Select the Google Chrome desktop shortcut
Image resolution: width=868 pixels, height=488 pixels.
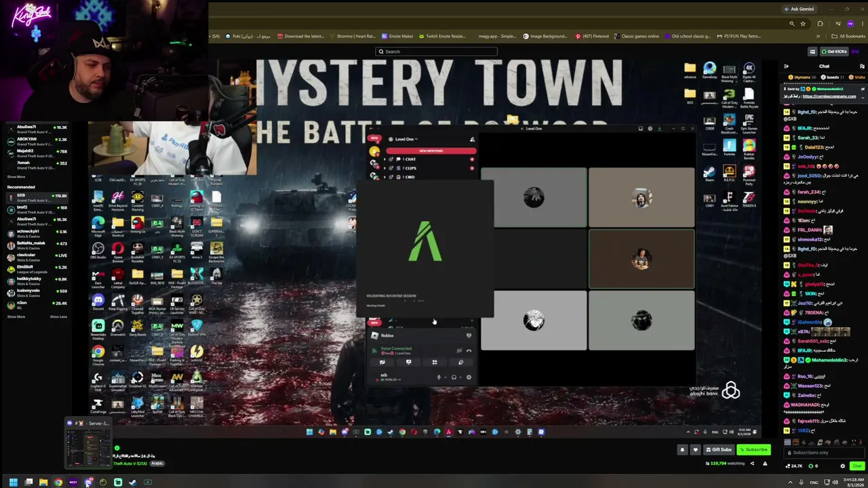tap(98, 354)
